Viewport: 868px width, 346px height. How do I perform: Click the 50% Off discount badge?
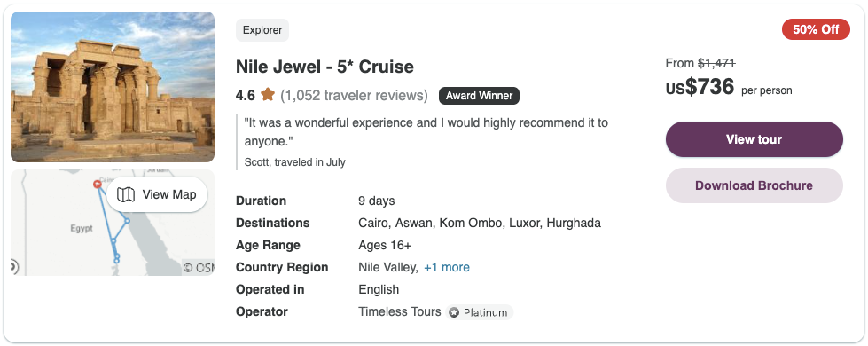pos(816,29)
